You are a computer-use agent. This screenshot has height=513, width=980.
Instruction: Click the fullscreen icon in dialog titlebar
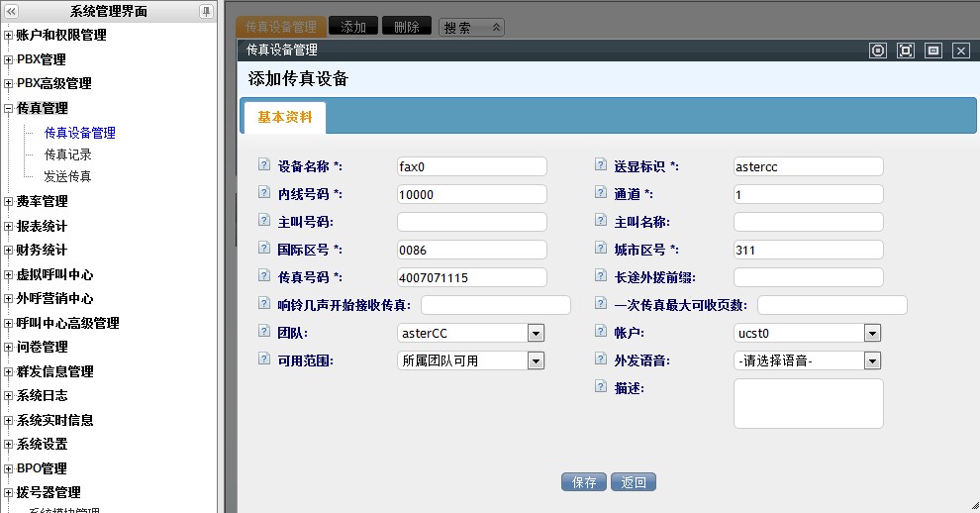(x=905, y=51)
